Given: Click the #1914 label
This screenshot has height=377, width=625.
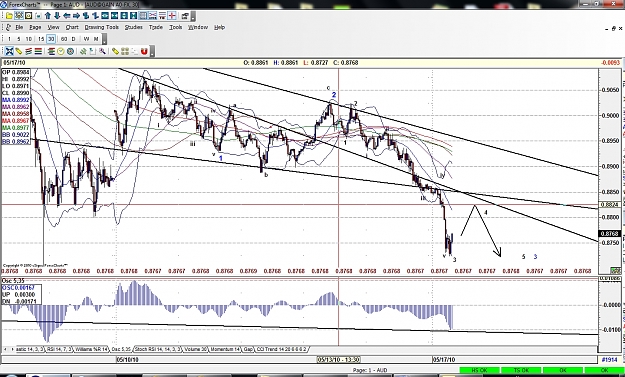Looking at the screenshot, I should pyautogui.click(x=609, y=360).
